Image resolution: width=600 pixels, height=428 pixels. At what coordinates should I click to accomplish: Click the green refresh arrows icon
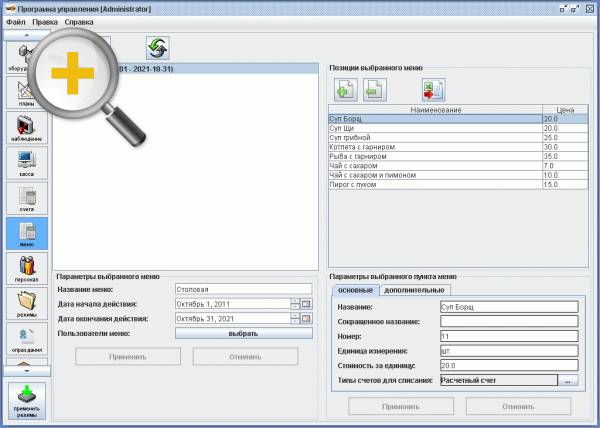point(158,47)
